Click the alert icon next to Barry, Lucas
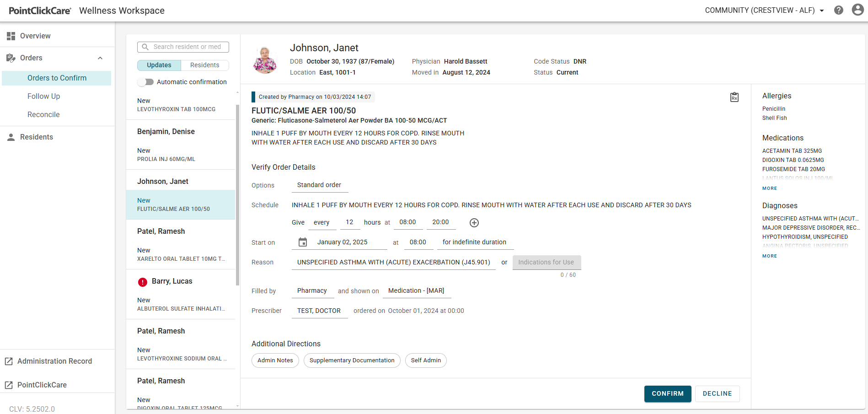The image size is (868, 414). click(142, 282)
